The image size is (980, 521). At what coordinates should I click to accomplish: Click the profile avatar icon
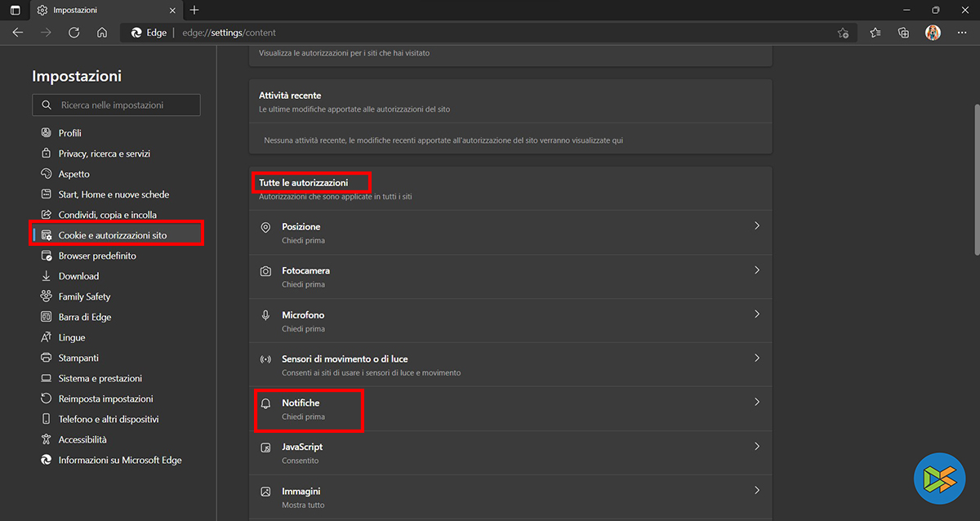(x=933, y=33)
